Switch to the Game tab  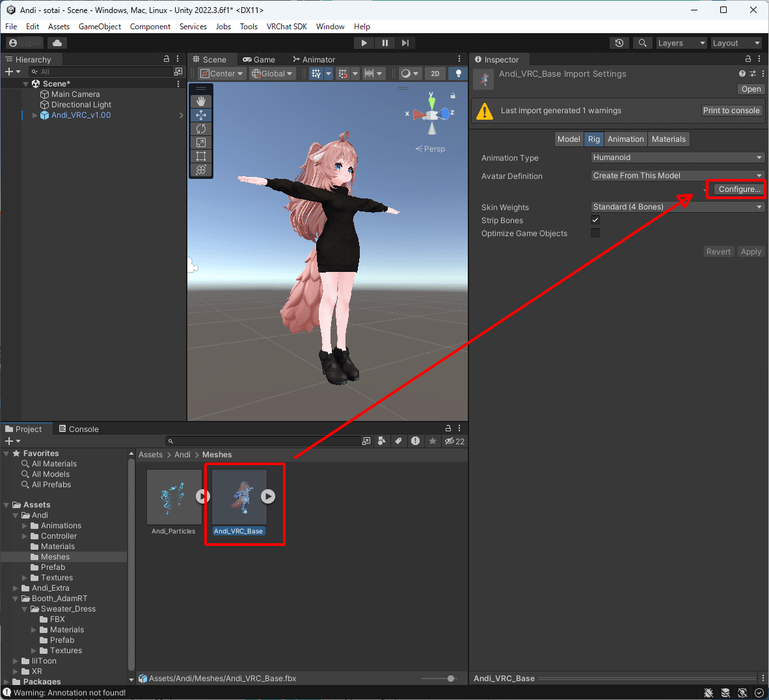pyautogui.click(x=259, y=59)
